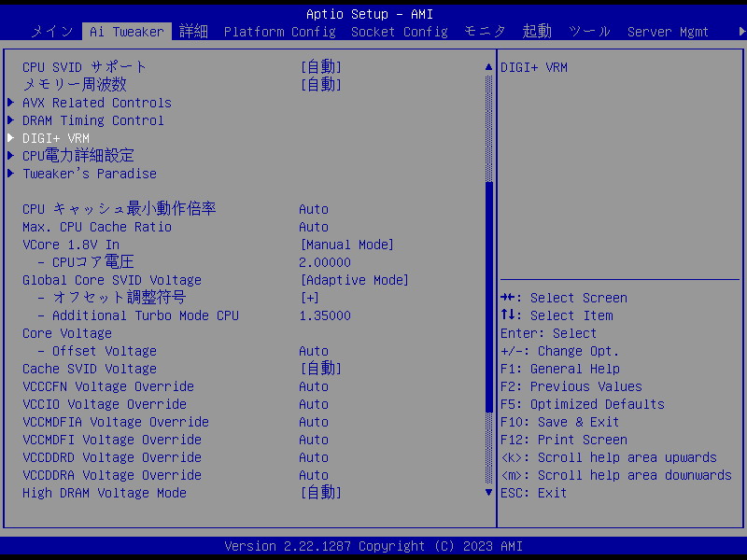This screenshot has width=747, height=560.
Task: Change VCore 1.8V In [Manual Mode] option
Action: click(x=346, y=245)
